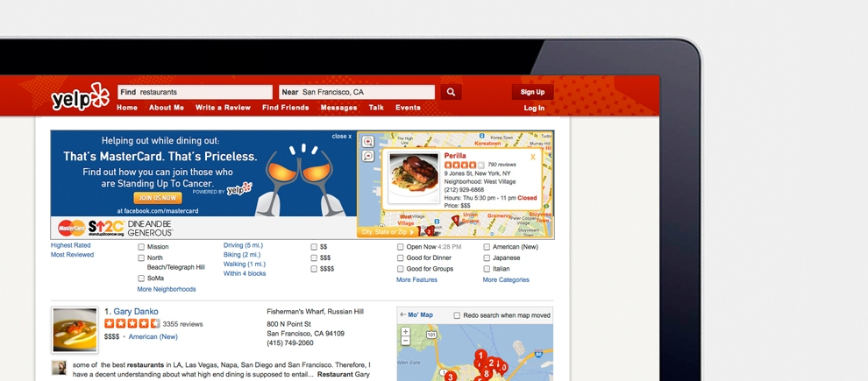Close the Perilla info popup

533,157
